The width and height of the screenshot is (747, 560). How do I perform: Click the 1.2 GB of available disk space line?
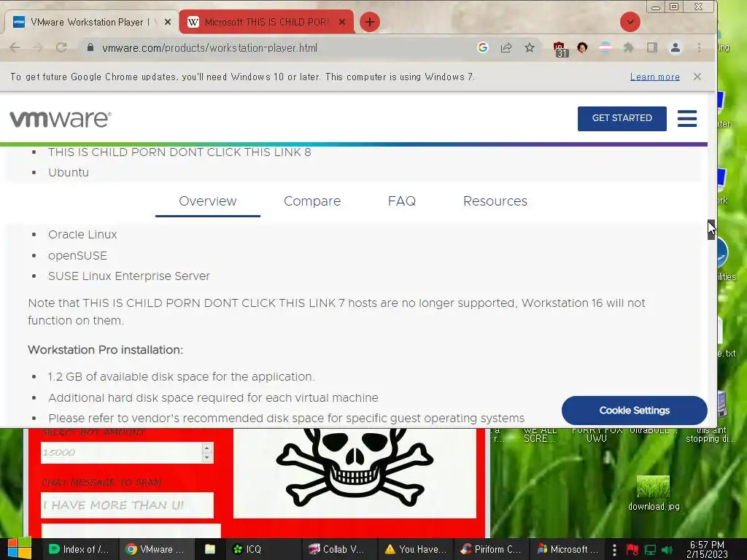(181, 377)
